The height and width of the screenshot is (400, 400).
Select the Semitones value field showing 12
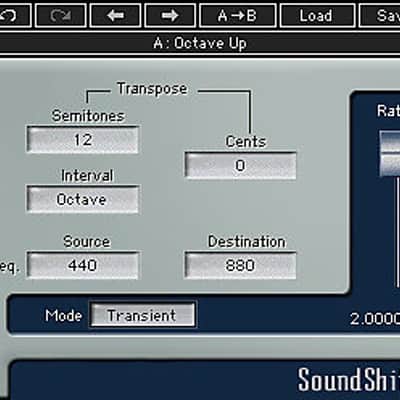click(x=83, y=140)
